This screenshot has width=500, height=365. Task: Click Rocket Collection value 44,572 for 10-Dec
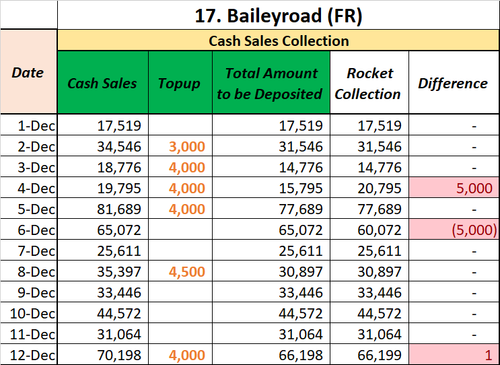click(369, 313)
